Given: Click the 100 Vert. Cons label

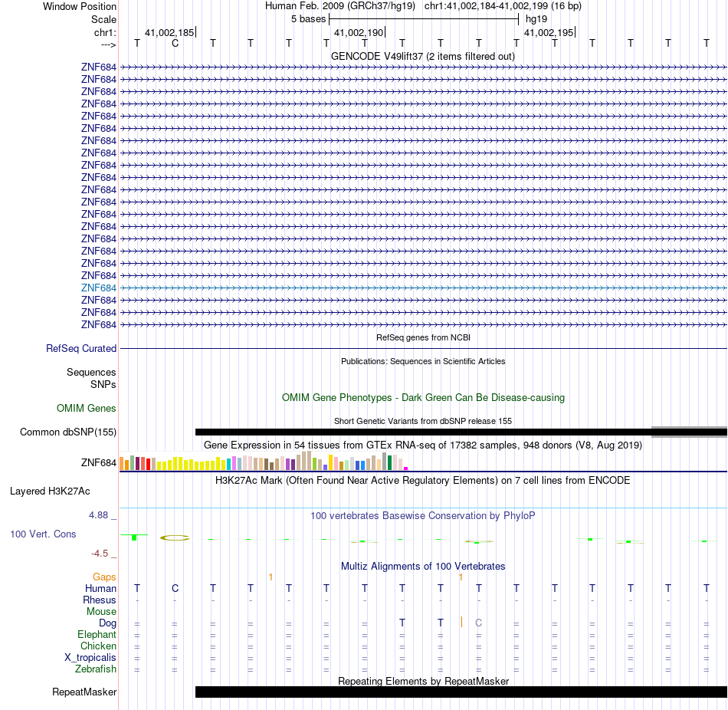Looking at the screenshot, I should [x=43, y=534].
